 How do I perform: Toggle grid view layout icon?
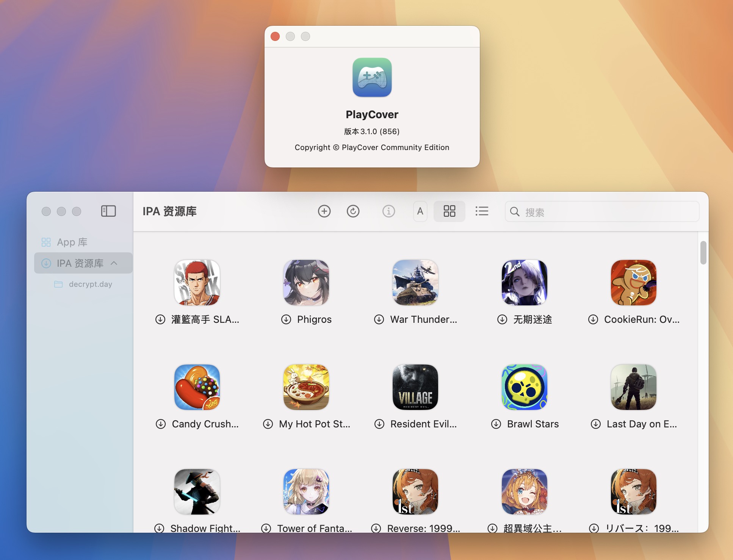[450, 211]
